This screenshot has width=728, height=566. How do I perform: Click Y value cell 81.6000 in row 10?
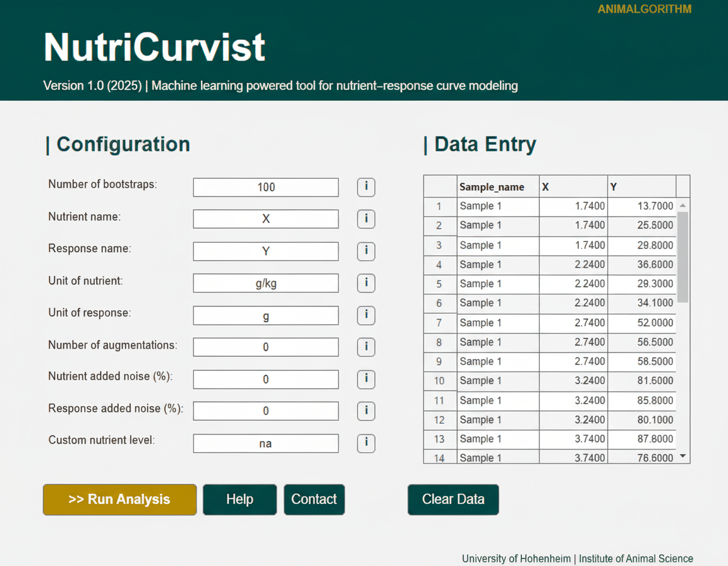point(642,381)
